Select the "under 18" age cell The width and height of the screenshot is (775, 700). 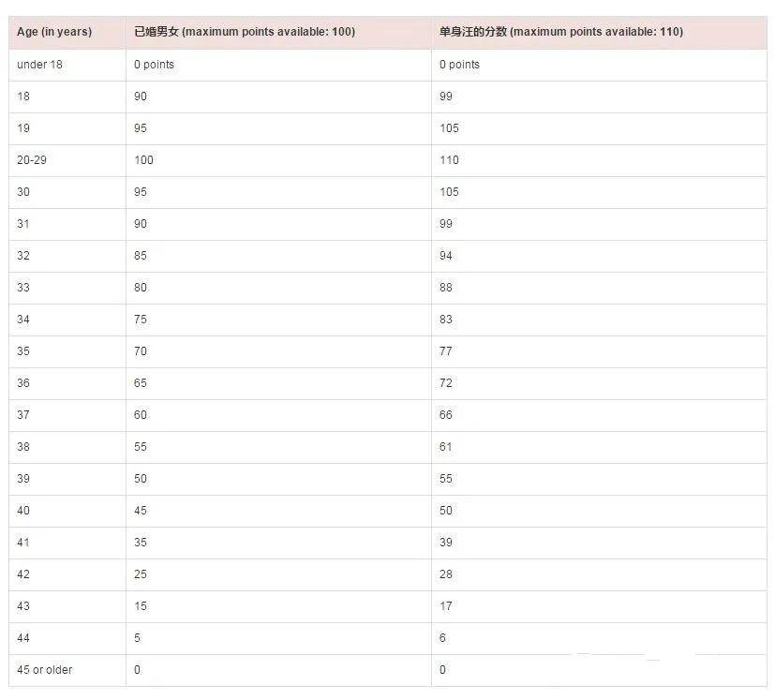point(39,65)
